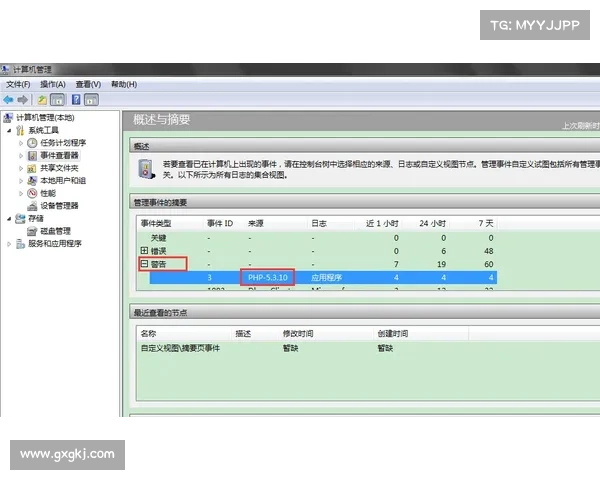
Task: Click the 本地用户和组 users icon
Action: (32, 181)
